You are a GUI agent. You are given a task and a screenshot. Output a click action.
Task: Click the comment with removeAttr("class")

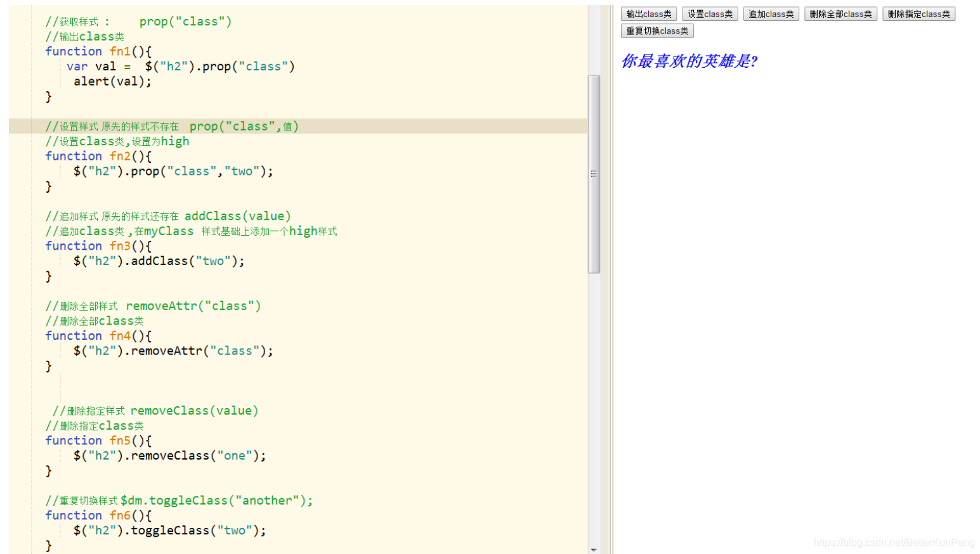tap(153, 306)
